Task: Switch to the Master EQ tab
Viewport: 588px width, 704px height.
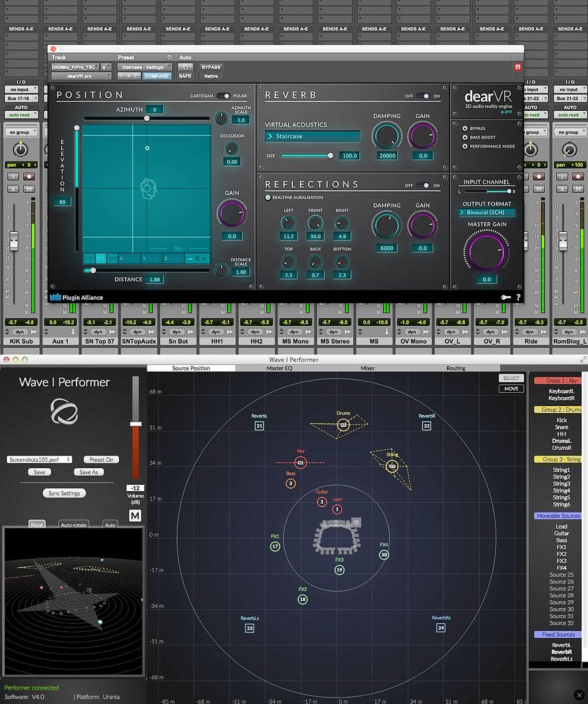Action: [x=280, y=368]
